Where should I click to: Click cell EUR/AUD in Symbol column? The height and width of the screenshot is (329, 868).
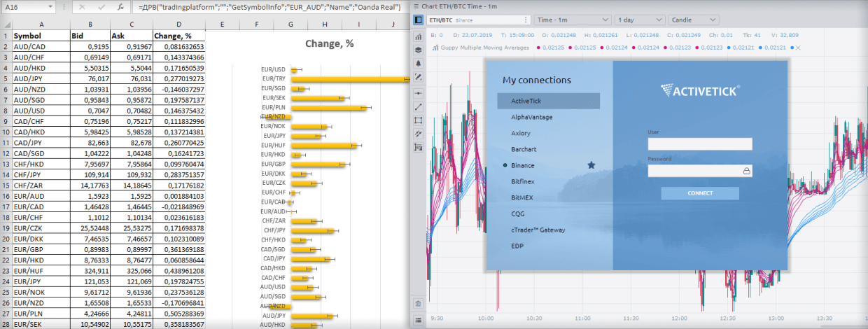coord(41,197)
